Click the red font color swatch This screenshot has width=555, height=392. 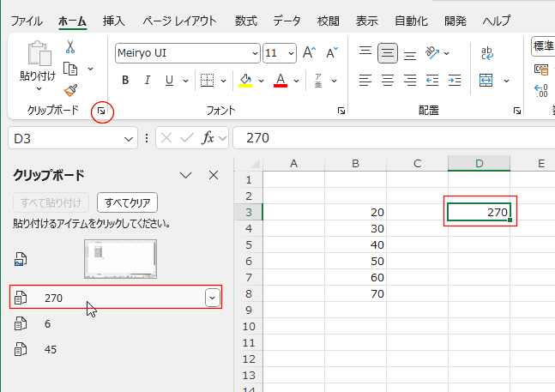[x=280, y=81]
